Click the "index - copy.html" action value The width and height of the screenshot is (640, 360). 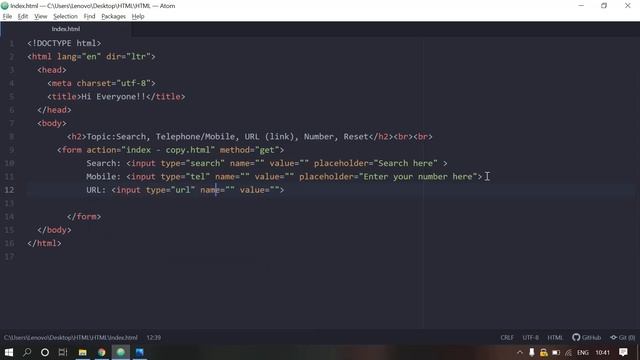click(168, 150)
